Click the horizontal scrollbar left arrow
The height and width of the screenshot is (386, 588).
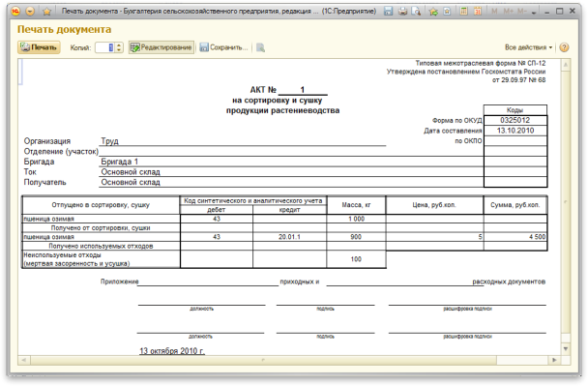click(x=24, y=360)
